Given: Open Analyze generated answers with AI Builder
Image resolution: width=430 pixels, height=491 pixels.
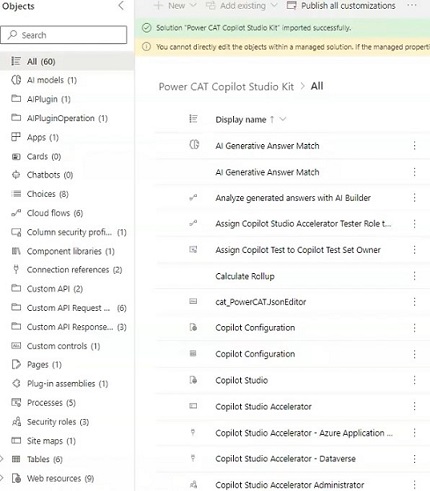Looking at the screenshot, I should (x=293, y=198).
